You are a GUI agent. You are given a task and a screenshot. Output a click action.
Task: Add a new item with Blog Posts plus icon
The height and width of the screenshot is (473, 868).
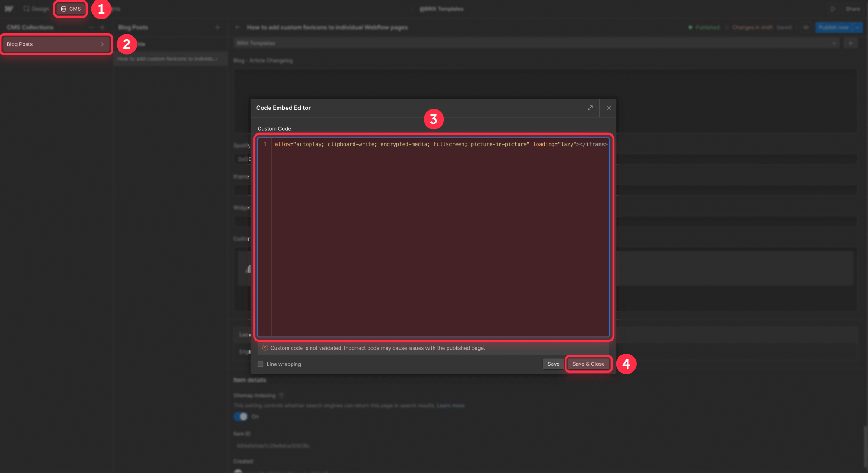(x=217, y=27)
